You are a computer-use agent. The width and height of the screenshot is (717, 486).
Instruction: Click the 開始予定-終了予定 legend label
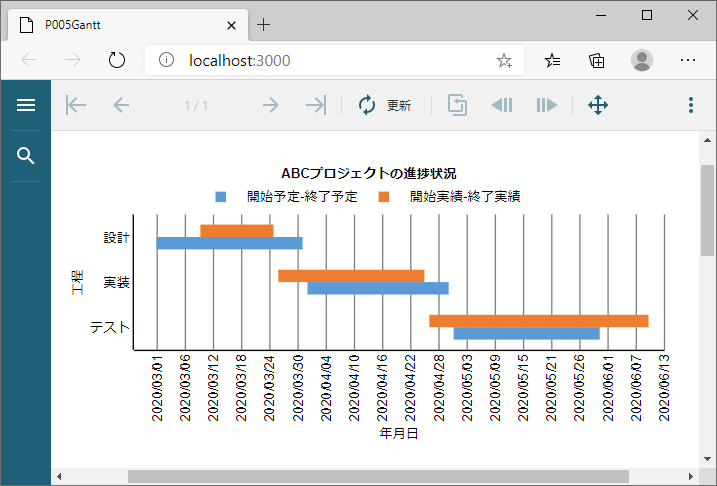pos(302,197)
